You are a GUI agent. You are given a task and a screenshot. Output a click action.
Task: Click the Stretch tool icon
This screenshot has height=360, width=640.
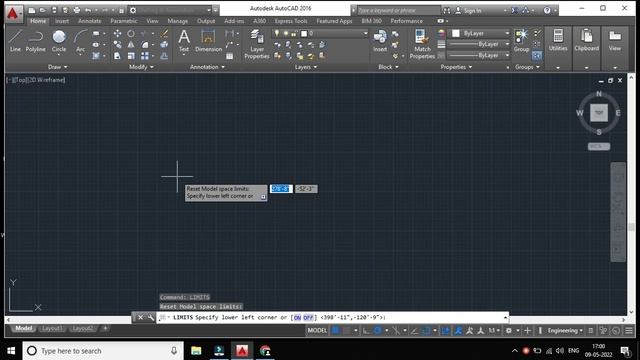click(x=117, y=56)
